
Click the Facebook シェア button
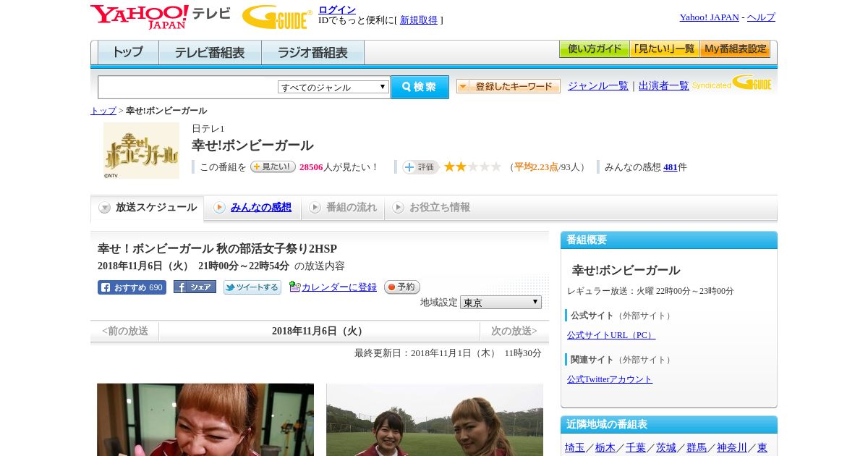pyautogui.click(x=195, y=287)
